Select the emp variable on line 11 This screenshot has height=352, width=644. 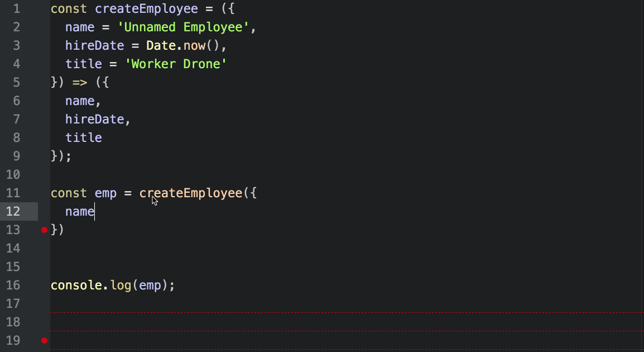pos(105,193)
